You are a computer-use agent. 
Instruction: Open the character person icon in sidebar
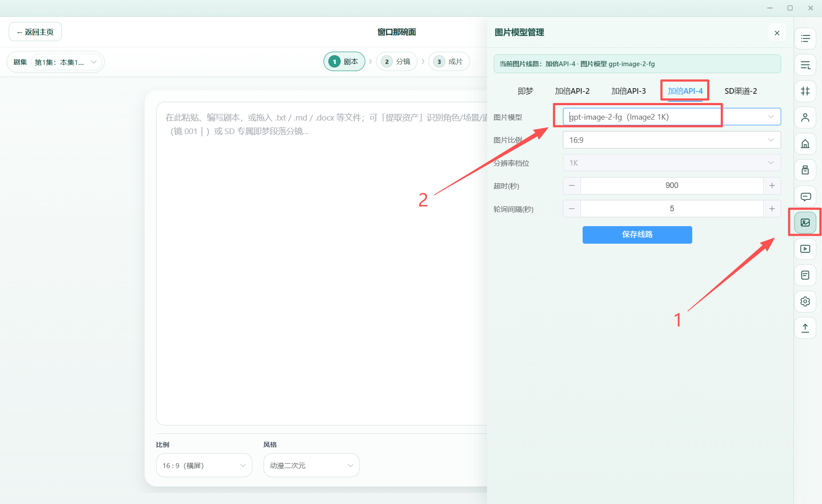805,117
